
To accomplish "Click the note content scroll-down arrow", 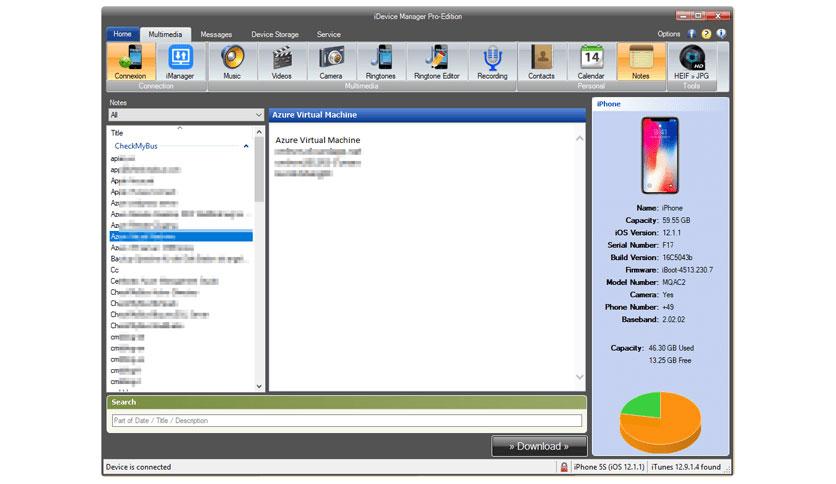I will coord(580,377).
